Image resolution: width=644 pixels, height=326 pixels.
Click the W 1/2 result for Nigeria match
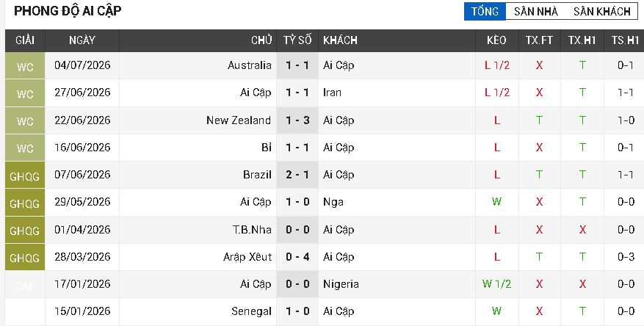click(x=496, y=284)
